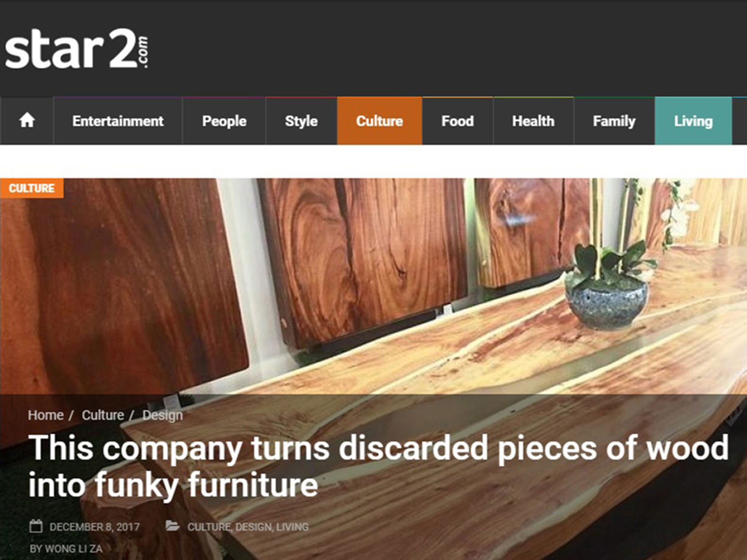This screenshot has height=560, width=747.
Task: Go to the Style section
Action: 301,121
